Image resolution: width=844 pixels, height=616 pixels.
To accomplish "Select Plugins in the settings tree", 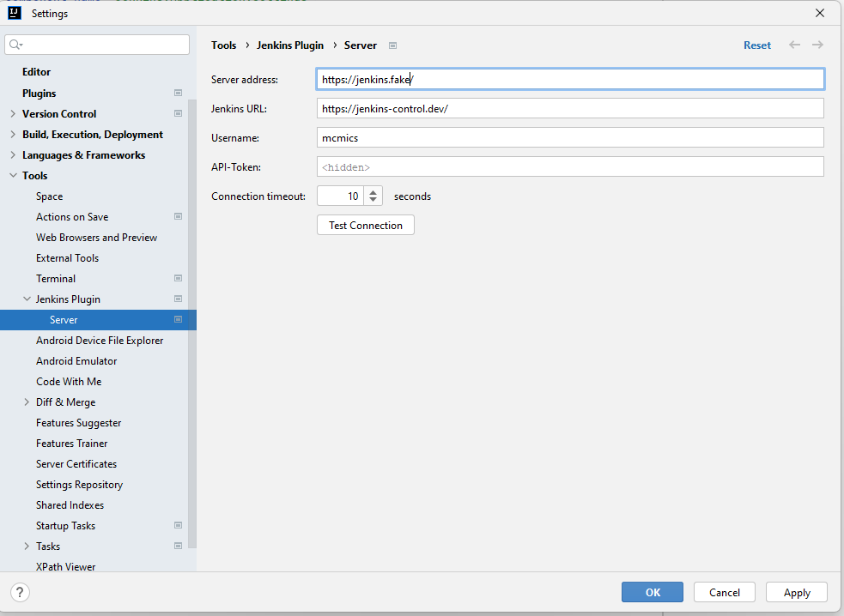I will (x=39, y=93).
